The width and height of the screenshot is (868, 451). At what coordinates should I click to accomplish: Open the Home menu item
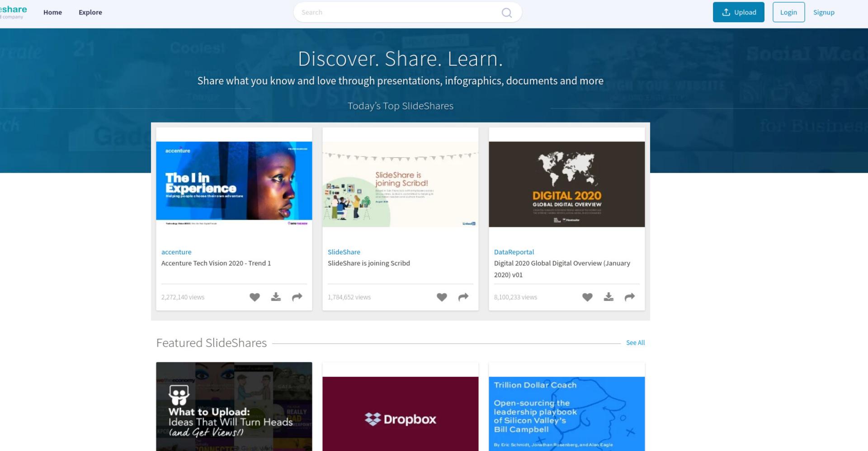pos(52,12)
